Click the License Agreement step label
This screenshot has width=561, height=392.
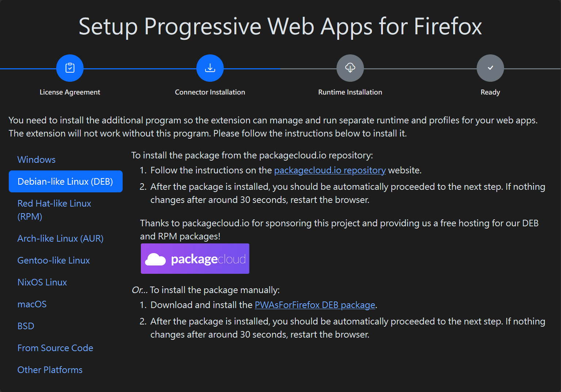[x=70, y=92]
